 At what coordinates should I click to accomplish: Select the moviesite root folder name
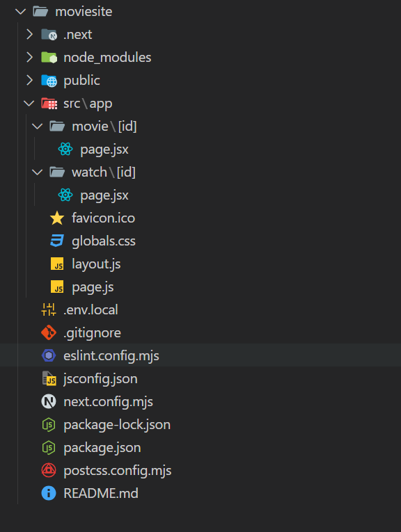pyautogui.click(x=84, y=12)
